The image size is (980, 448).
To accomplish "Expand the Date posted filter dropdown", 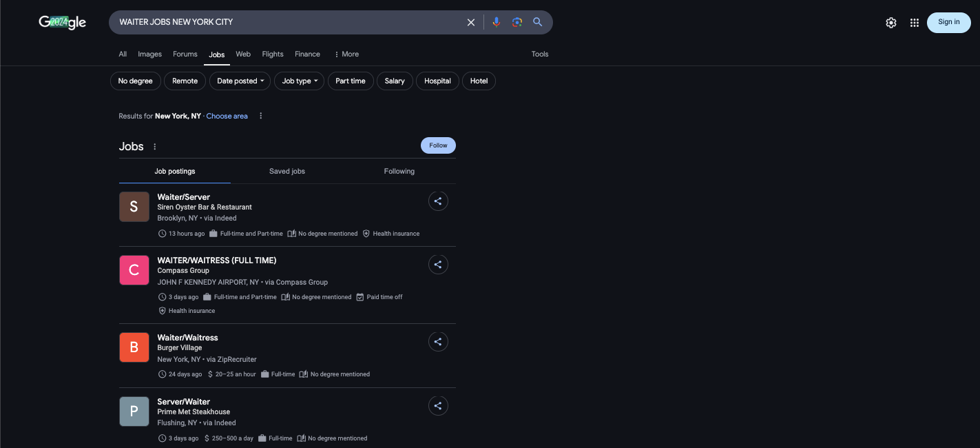I will (240, 81).
